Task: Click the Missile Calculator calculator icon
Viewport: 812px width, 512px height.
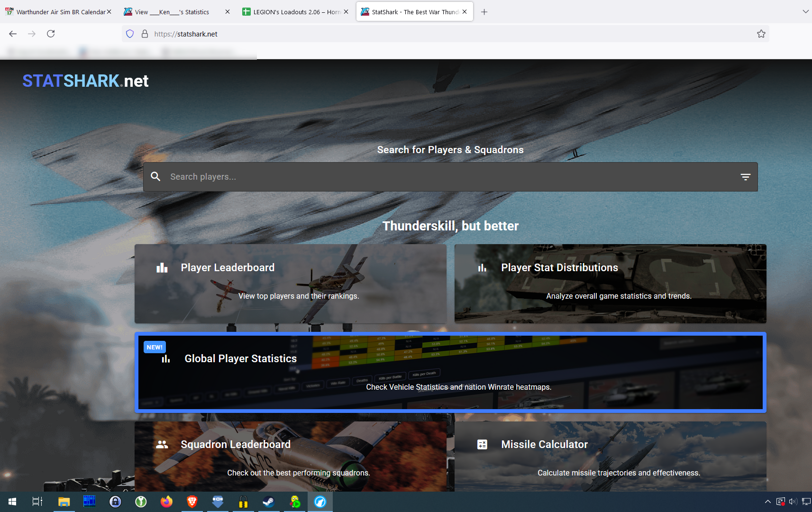Action: [x=482, y=445]
